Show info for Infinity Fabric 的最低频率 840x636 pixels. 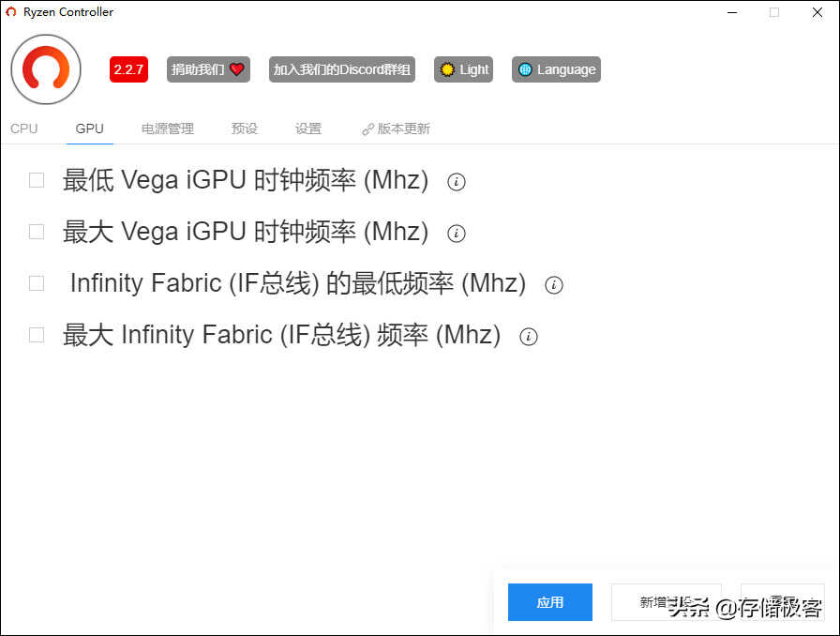(554, 285)
